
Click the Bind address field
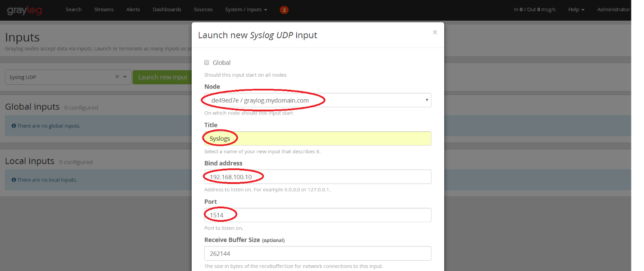(x=317, y=177)
